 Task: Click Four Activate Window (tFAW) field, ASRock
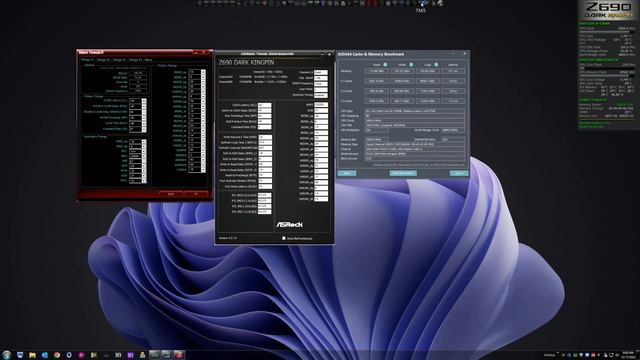pyautogui.click(x=265, y=181)
